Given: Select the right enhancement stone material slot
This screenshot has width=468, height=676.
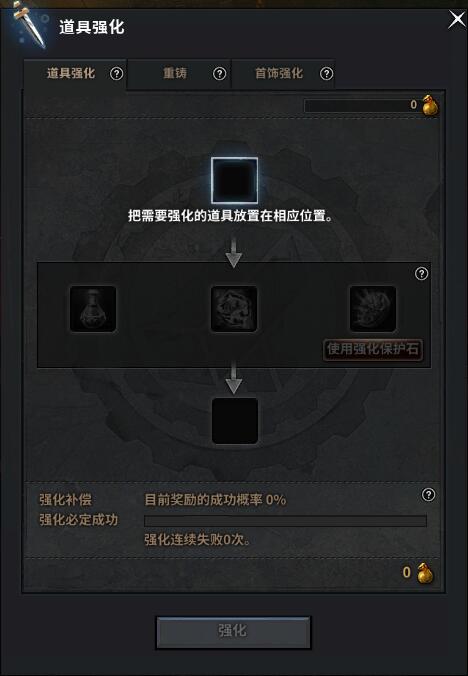Looking at the screenshot, I should click(x=373, y=309).
